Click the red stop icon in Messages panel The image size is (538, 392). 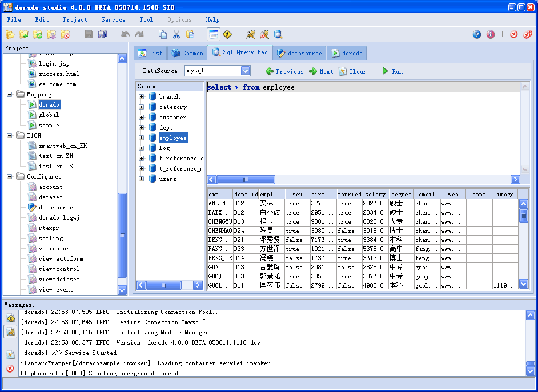tap(10, 369)
